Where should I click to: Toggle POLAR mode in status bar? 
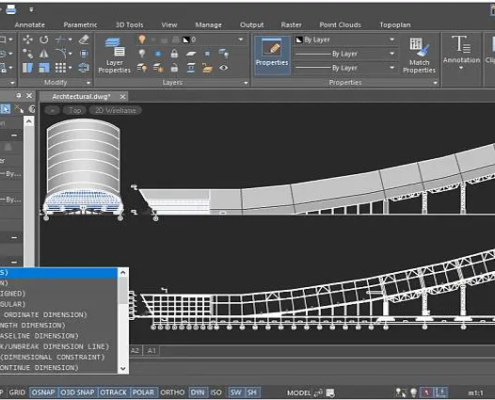[x=143, y=392]
